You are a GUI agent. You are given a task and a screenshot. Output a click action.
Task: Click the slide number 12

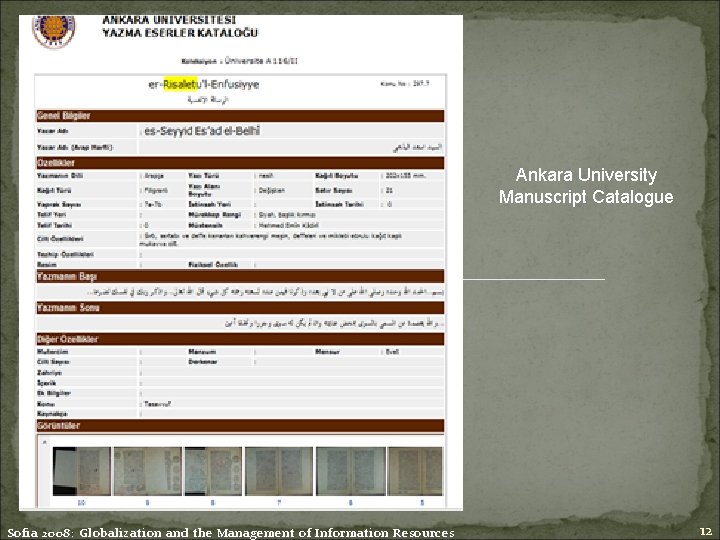(x=705, y=531)
